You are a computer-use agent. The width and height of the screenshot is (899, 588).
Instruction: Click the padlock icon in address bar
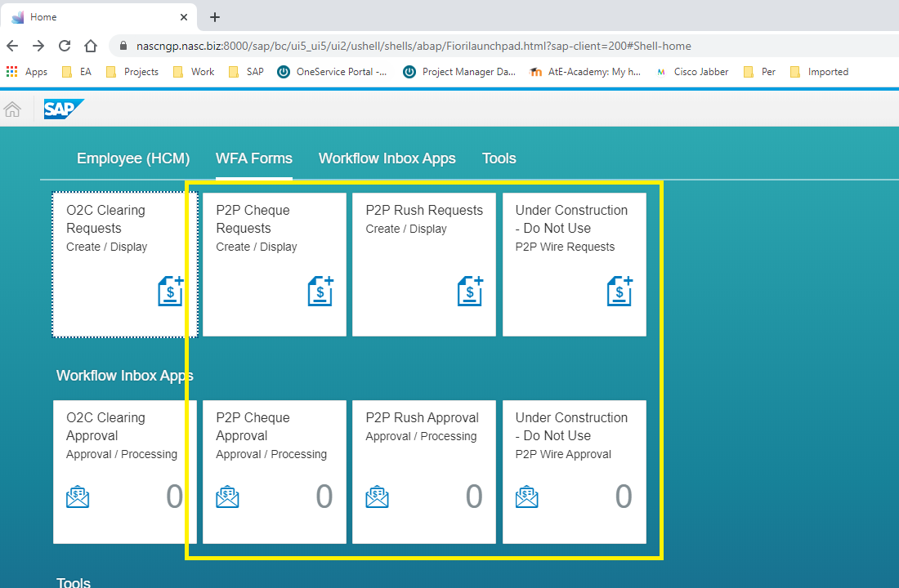click(x=123, y=46)
